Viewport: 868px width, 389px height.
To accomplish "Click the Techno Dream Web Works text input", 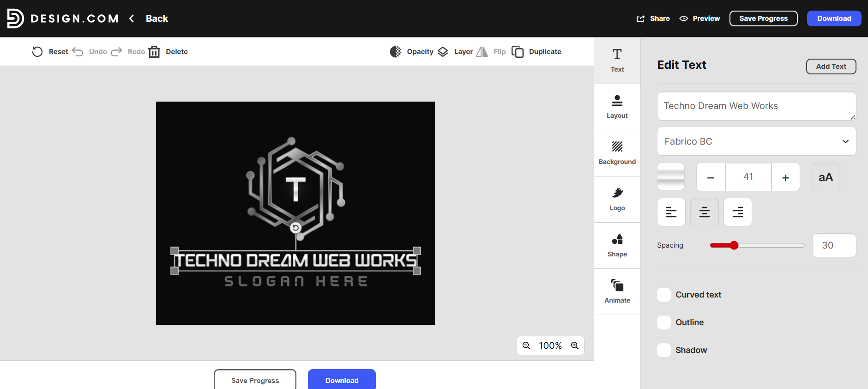I will click(757, 106).
